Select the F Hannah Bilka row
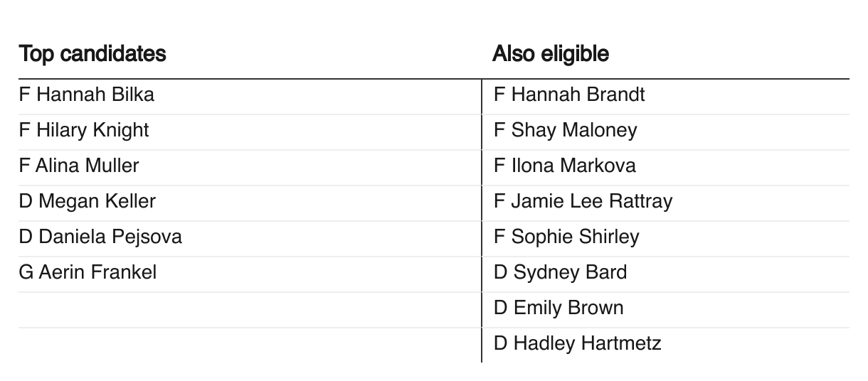 [87, 95]
